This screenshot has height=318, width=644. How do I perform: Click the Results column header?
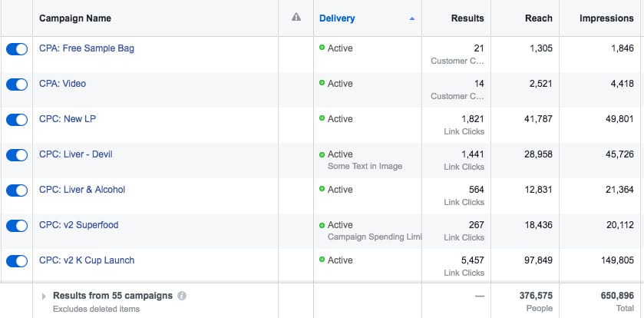pyautogui.click(x=467, y=18)
